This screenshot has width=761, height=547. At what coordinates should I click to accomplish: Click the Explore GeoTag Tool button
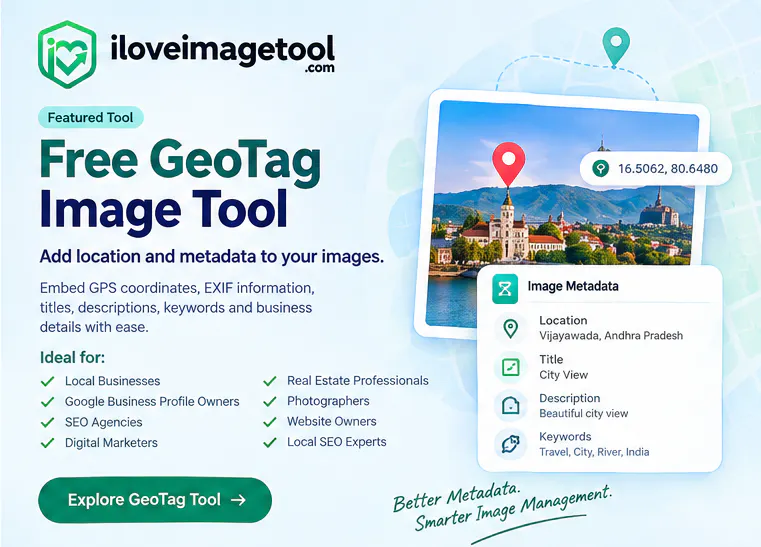click(x=155, y=500)
